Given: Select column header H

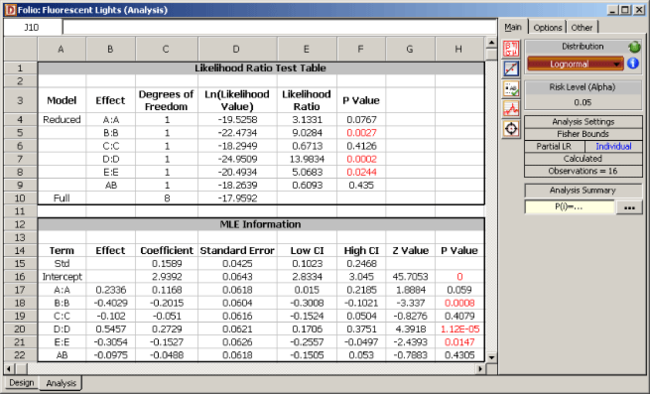Looking at the screenshot, I should 459,49.
